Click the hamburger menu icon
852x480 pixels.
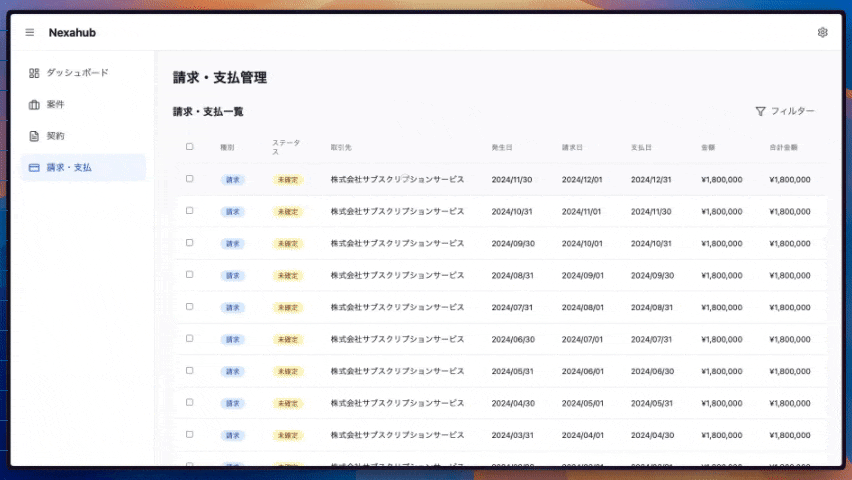click(29, 33)
